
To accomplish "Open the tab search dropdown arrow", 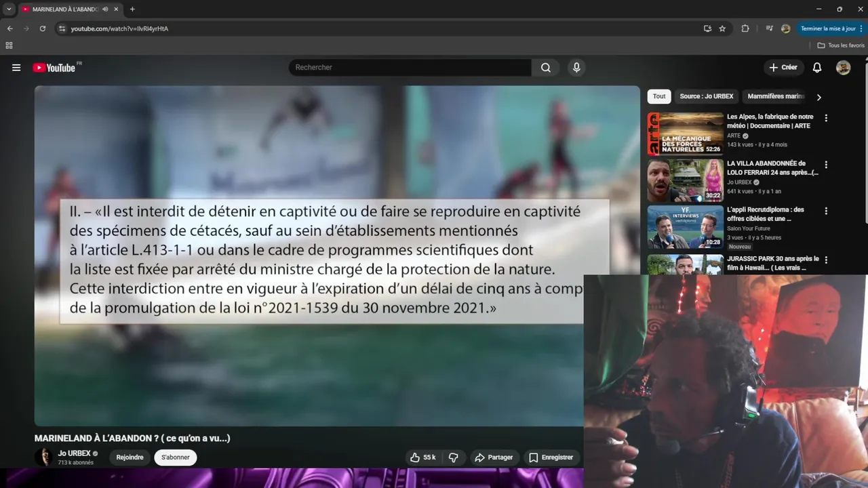I will [9, 9].
